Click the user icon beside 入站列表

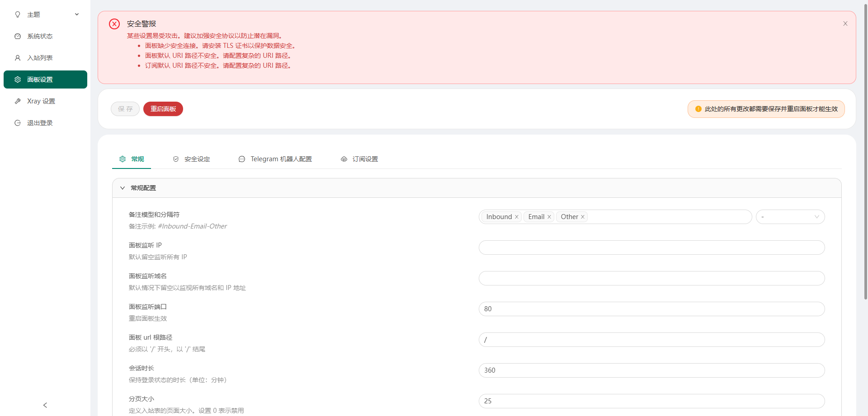pyautogui.click(x=18, y=58)
